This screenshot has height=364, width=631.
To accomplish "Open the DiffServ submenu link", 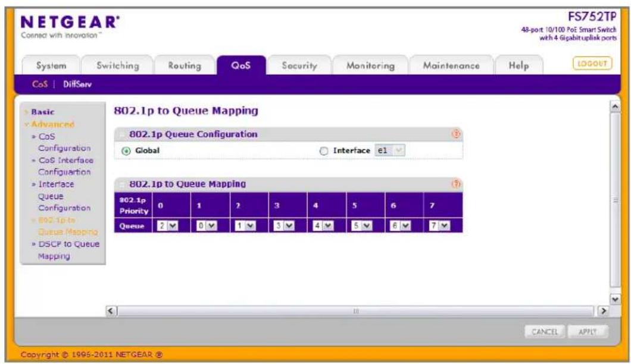I will pyautogui.click(x=77, y=84).
